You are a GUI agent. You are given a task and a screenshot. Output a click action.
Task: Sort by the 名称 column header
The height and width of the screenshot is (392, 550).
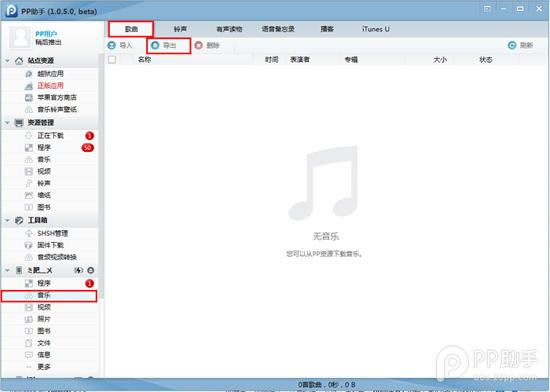145,60
